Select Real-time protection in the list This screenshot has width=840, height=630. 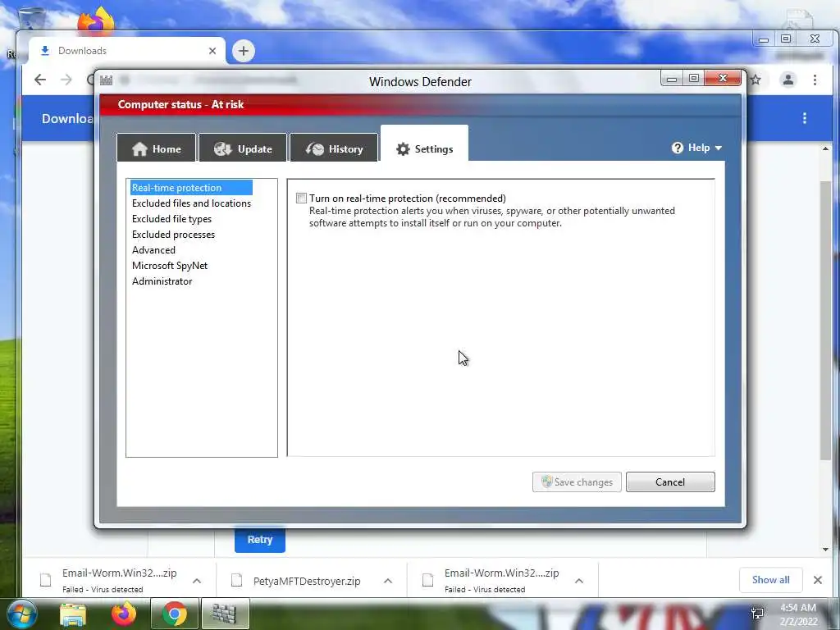click(x=191, y=188)
